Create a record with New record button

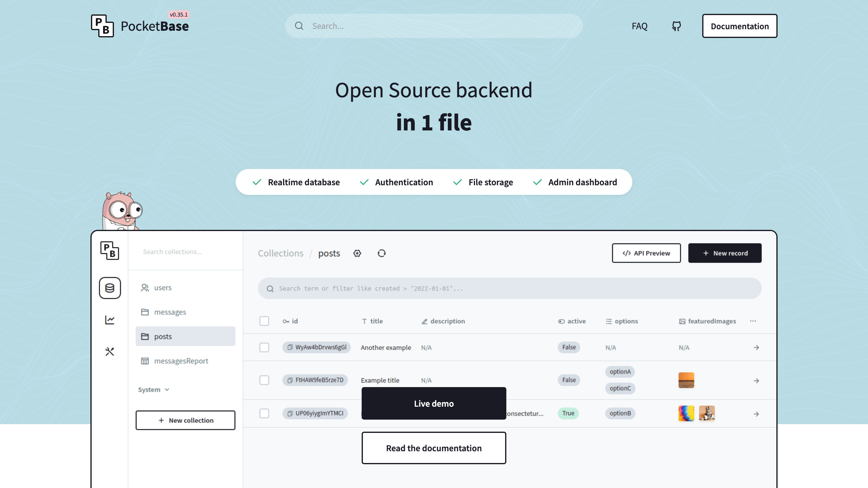point(725,253)
